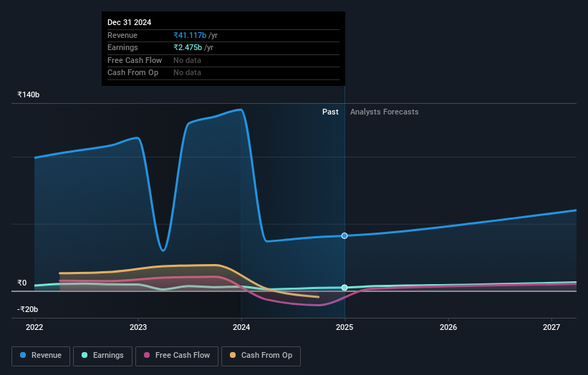Click the 2022 x-axis label
The image size is (588, 375).
(x=34, y=328)
